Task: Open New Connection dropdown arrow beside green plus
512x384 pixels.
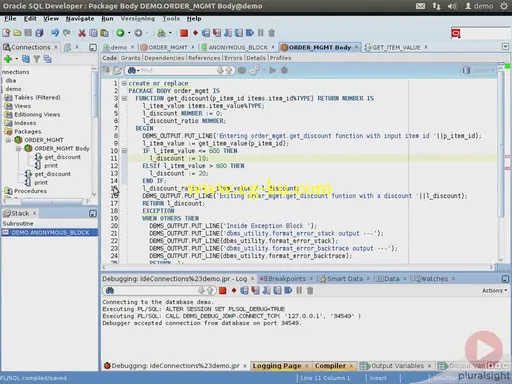Action: click(x=17, y=59)
